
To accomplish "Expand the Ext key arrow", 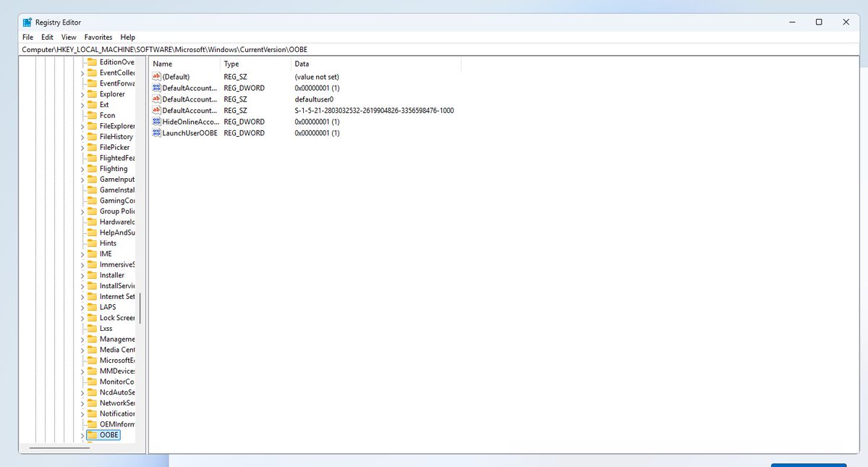I will coord(82,105).
